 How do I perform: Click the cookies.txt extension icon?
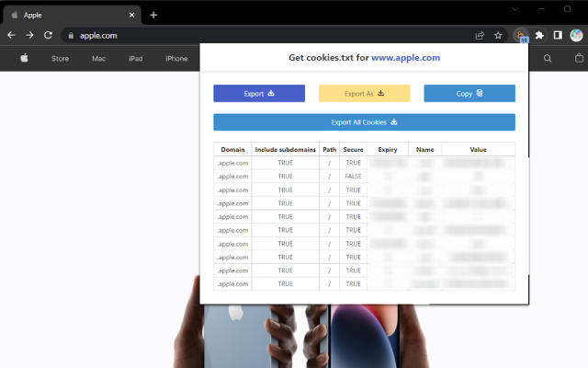(x=521, y=36)
